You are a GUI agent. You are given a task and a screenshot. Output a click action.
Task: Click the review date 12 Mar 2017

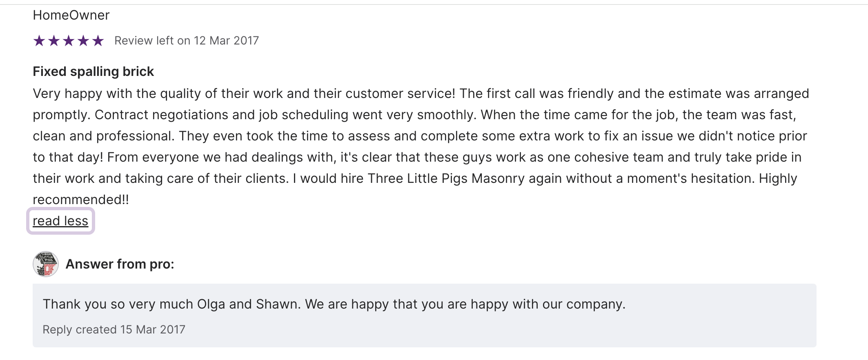pyautogui.click(x=226, y=41)
